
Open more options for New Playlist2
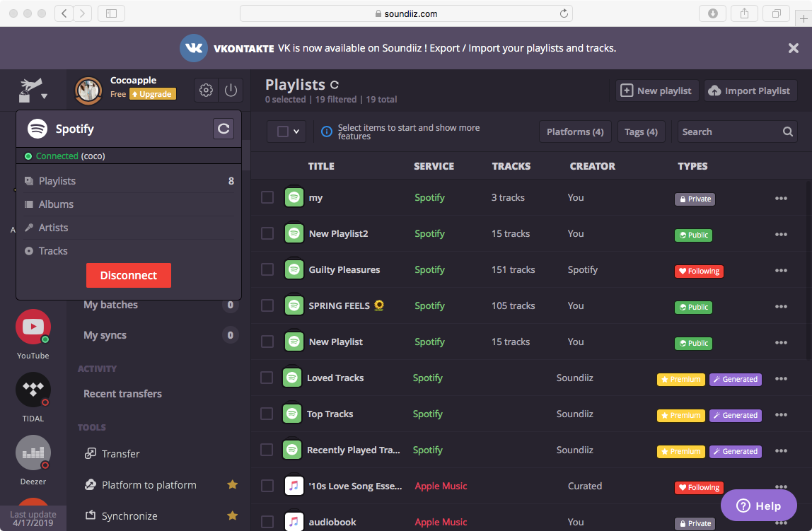pyautogui.click(x=781, y=235)
